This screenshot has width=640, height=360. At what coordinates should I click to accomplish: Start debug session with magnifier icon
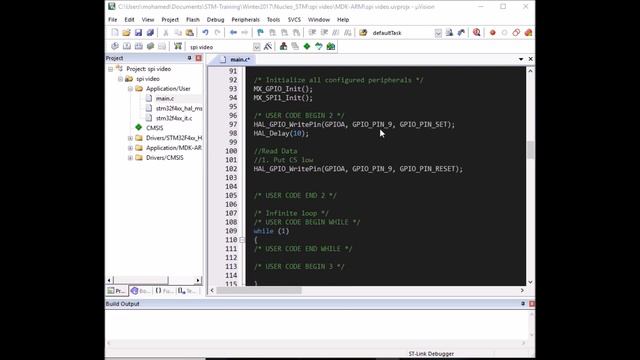[x=476, y=33]
